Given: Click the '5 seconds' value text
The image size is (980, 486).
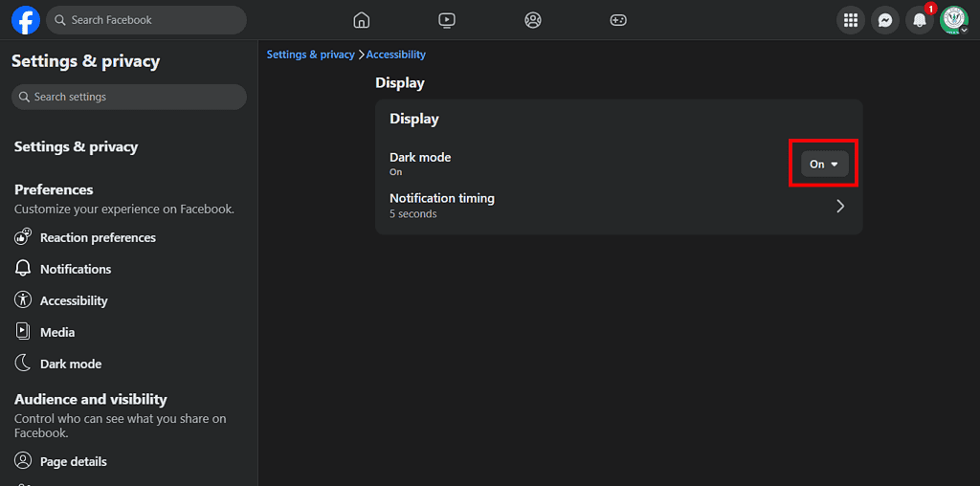Looking at the screenshot, I should (413, 213).
